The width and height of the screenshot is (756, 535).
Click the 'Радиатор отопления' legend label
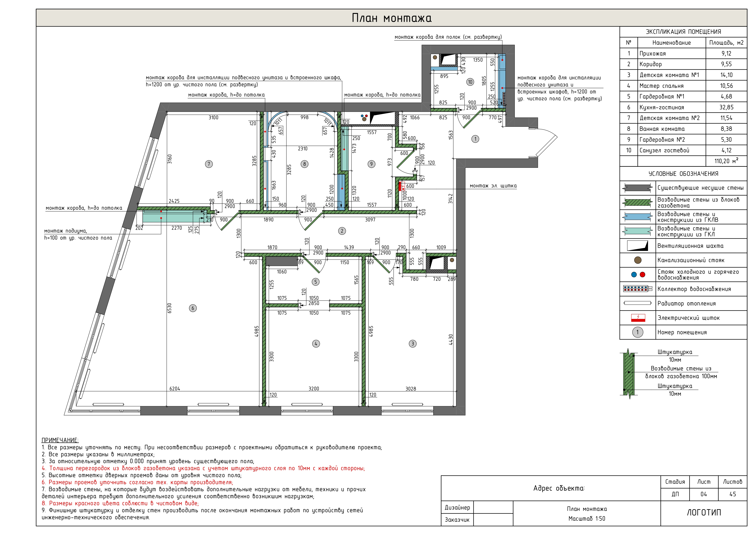pyautogui.click(x=687, y=303)
